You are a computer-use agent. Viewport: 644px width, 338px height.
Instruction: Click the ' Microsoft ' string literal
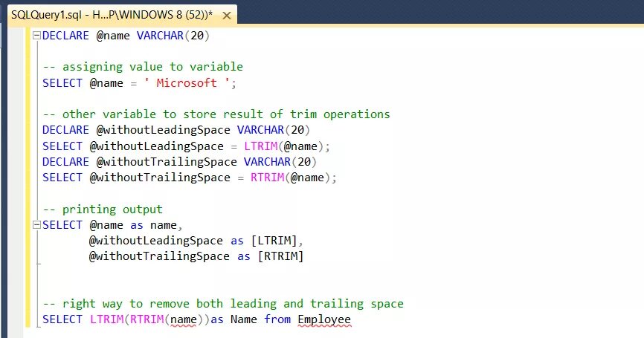pyautogui.click(x=187, y=83)
